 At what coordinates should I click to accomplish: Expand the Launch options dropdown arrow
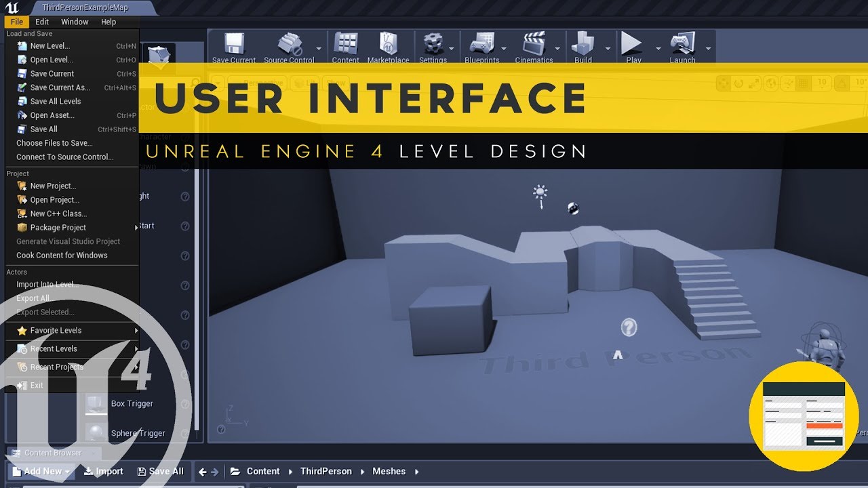click(x=708, y=49)
